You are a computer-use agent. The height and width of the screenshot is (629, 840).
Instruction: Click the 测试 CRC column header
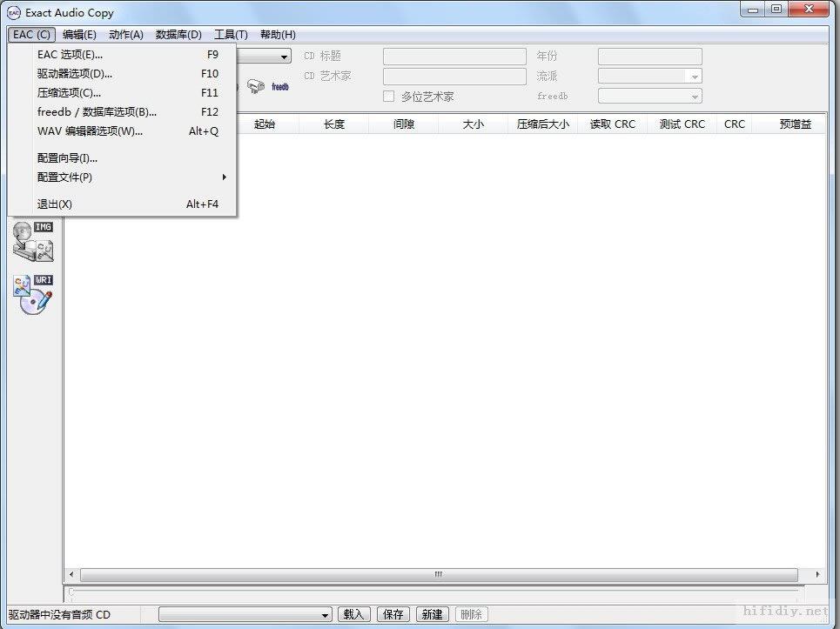coord(682,124)
